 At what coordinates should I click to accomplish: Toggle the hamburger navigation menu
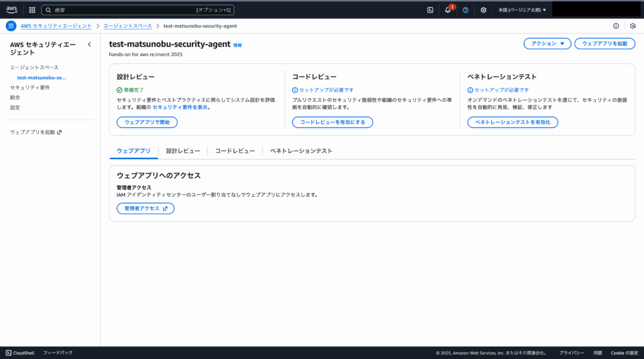[11, 26]
